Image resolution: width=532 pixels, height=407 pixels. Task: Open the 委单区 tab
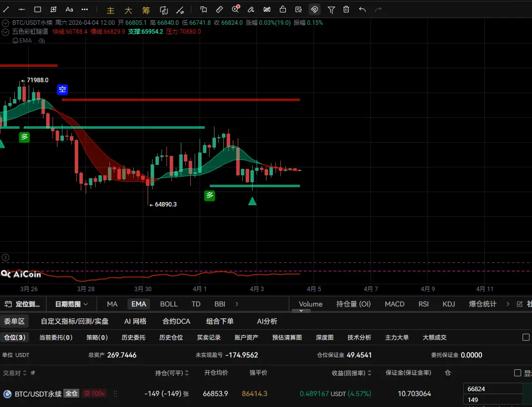(x=14, y=321)
